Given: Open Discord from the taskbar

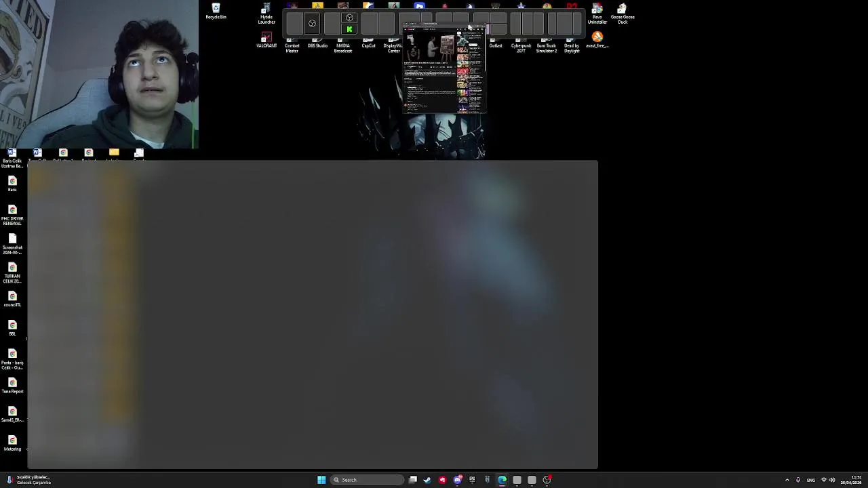Looking at the screenshot, I should tap(457, 480).
